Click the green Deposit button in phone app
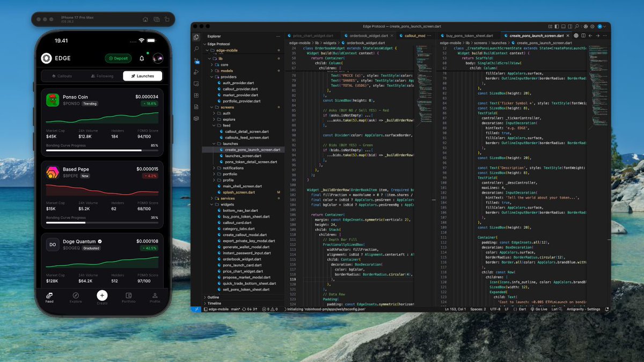Viewport: 644px width, 362px height. pos(118,58)
